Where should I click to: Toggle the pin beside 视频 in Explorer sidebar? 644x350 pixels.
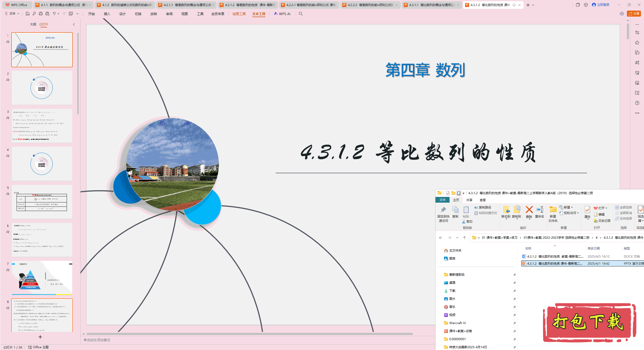point(514,315)
